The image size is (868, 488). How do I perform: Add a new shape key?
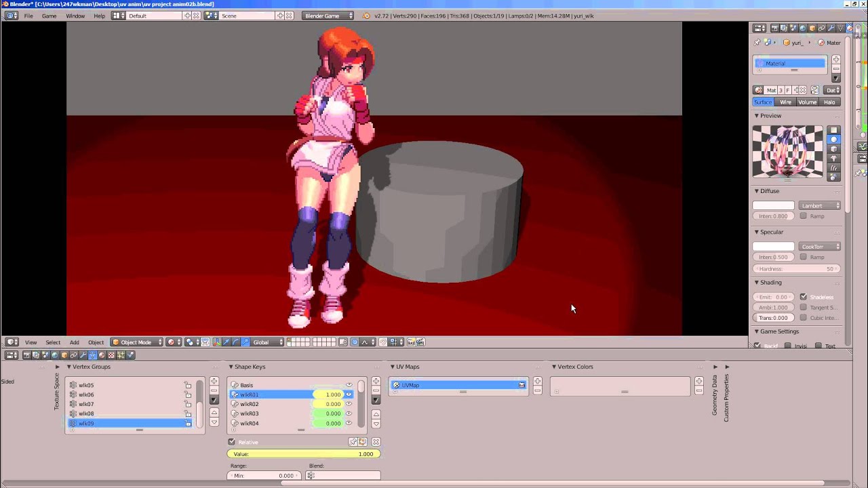tap(376, 381)
